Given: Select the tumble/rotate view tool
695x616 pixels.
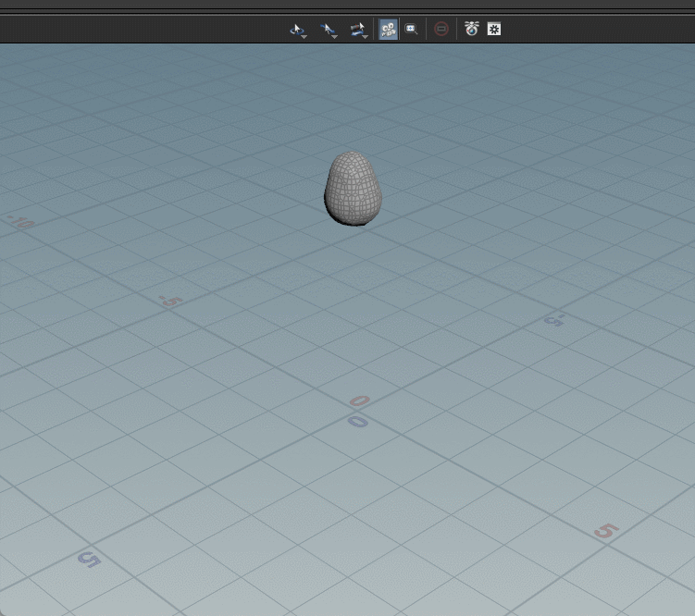Looking at the screenshot, I should pos(297,30).
